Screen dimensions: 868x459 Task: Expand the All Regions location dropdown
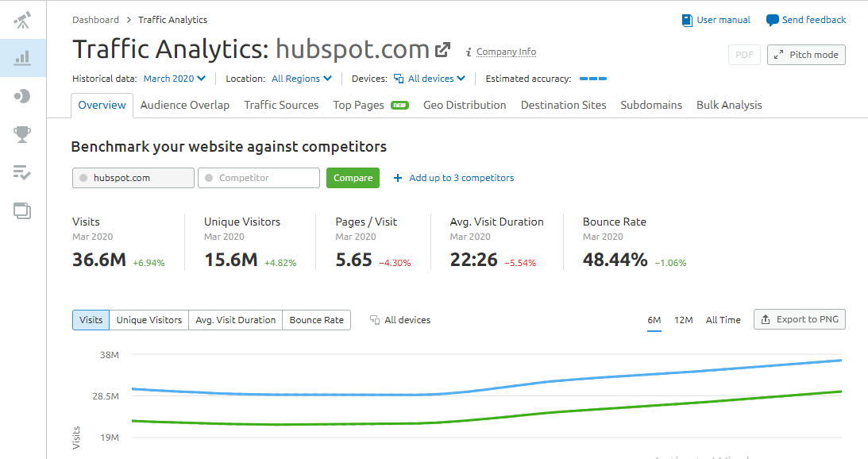tap(302, 79)
